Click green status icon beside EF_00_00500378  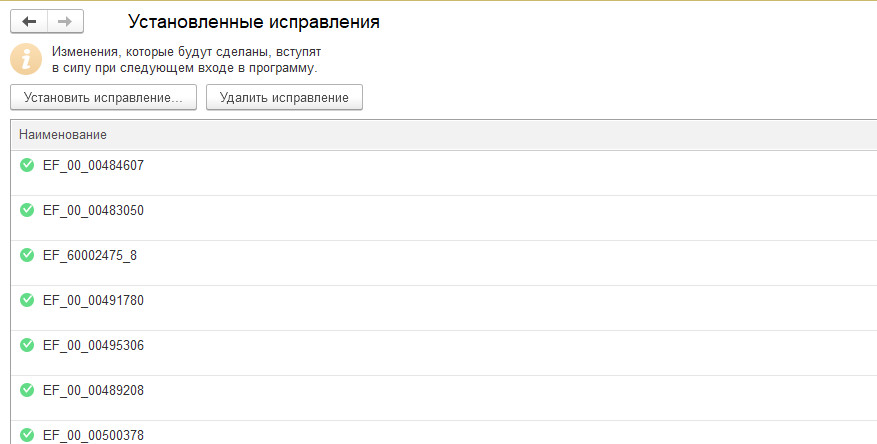(x=27, y=435)
